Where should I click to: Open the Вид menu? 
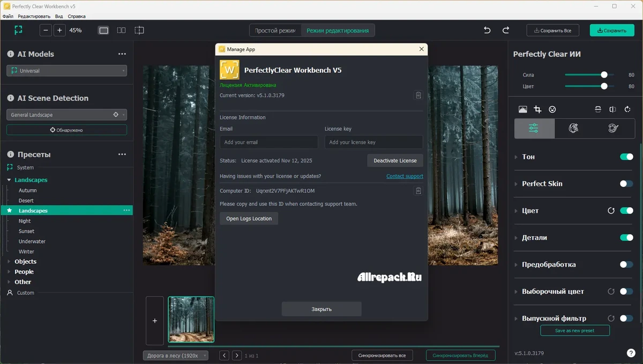click(59, 17)
